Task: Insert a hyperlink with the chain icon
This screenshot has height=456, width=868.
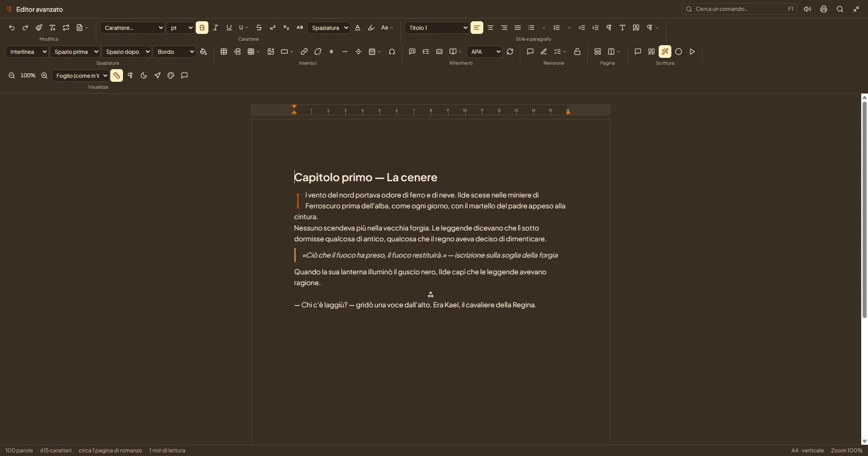Action: (304, 52)
